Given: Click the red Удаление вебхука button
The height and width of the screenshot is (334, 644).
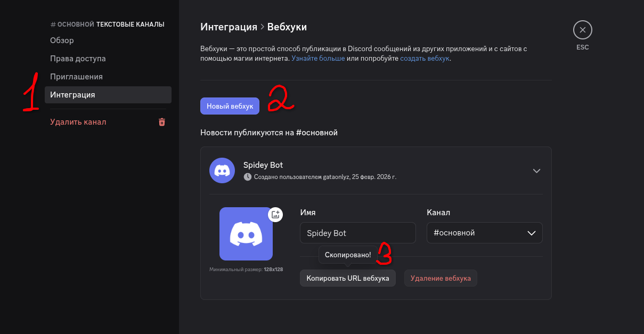Looking at the screenshot, I should point(441,278).
